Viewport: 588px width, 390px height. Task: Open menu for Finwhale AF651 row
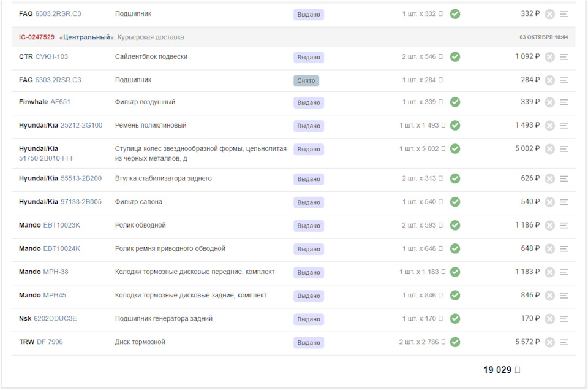(564, 102)
